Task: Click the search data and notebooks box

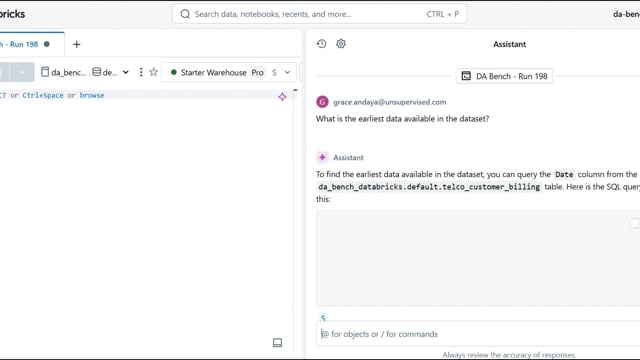Action: point(319,14)
